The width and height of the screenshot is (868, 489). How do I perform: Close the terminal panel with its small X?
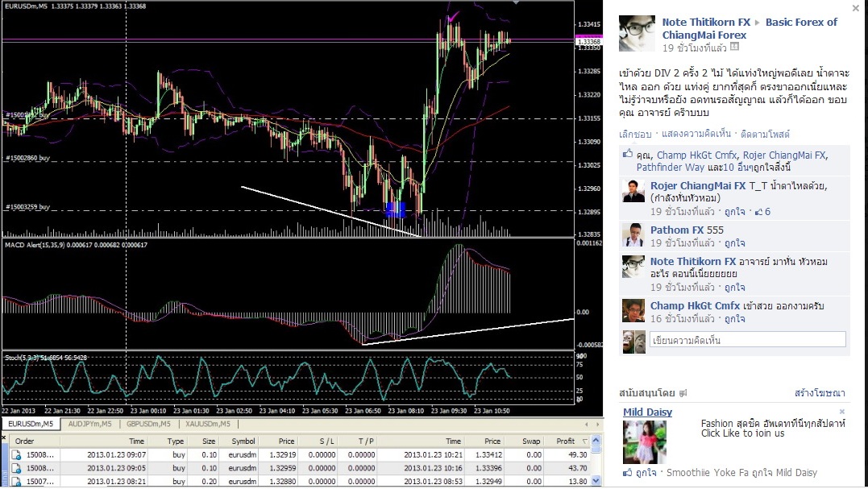point(3,438)
